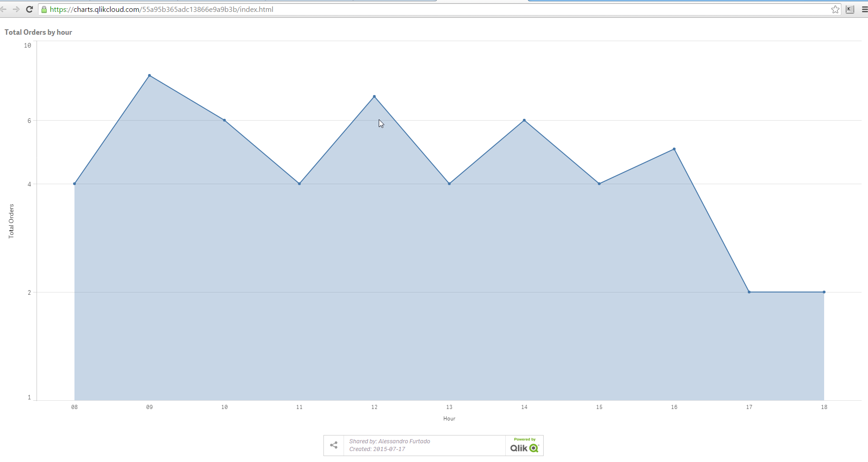This screenshot has width=868, height=462.
Task: Select data point at hour 16
Action: 674,149
